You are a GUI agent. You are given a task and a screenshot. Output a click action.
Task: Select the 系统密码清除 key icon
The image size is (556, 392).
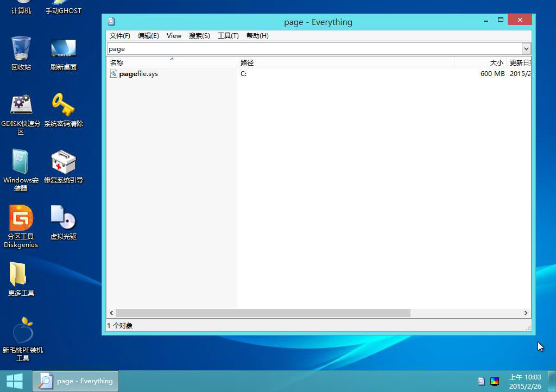[64, 110]
